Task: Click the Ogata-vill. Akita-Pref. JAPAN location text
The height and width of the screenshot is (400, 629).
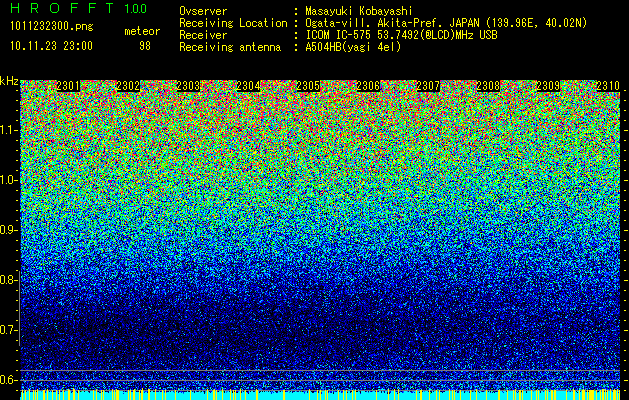Action: pos(446,23)
